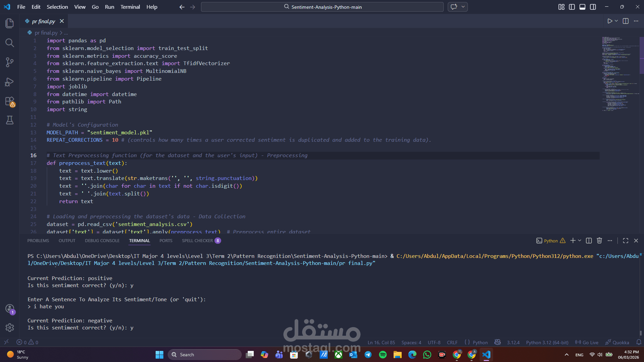Open WhatsApp from the taskbar
Image resolution: width=644 pixels, height=362 pixels.
427,355
